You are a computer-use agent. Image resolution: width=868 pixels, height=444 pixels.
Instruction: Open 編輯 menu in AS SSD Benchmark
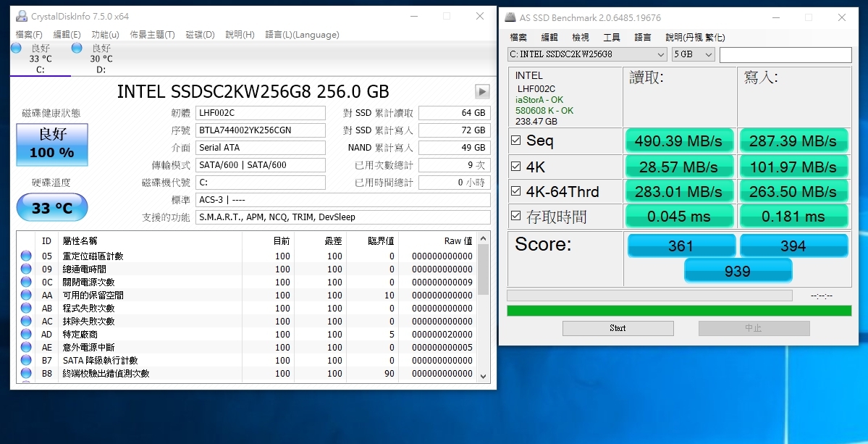pyautogui.click(x=549, y=38)
